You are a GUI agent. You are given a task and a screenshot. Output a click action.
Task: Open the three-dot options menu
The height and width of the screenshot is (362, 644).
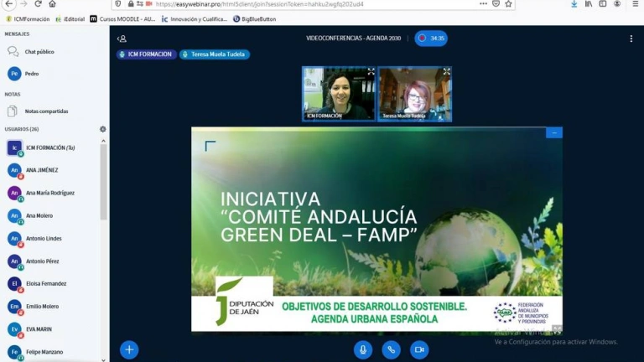point(631,39)
